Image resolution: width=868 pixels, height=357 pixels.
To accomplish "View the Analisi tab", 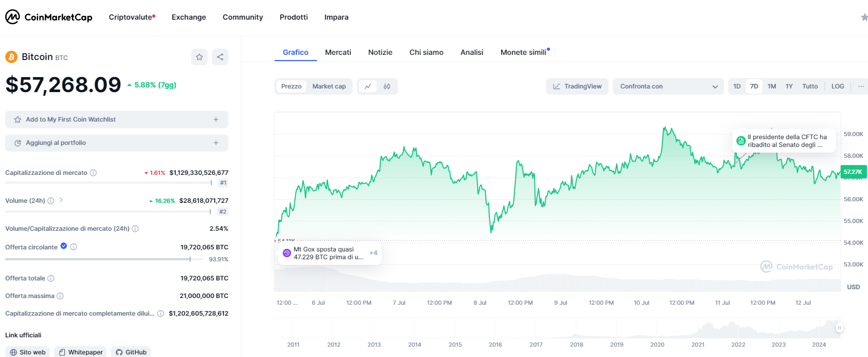I will pyautogui.click(x=472, y=52).
